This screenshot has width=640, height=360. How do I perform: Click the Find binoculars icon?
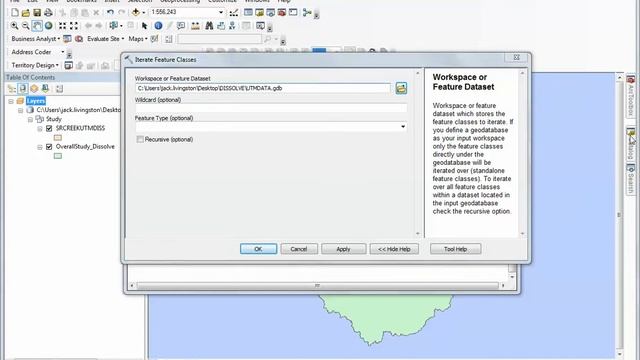point(209,26)
